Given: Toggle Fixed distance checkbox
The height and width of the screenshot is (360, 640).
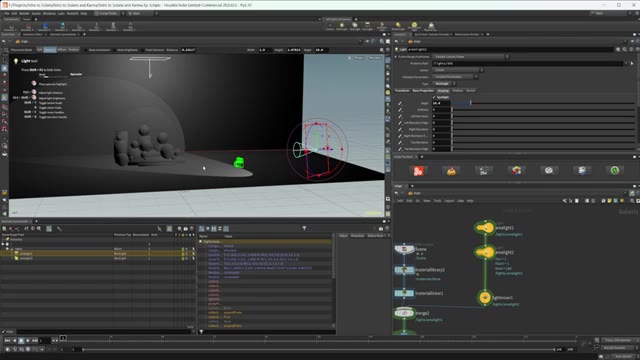Looking at the screenshot, I should (x=143, y=50).
